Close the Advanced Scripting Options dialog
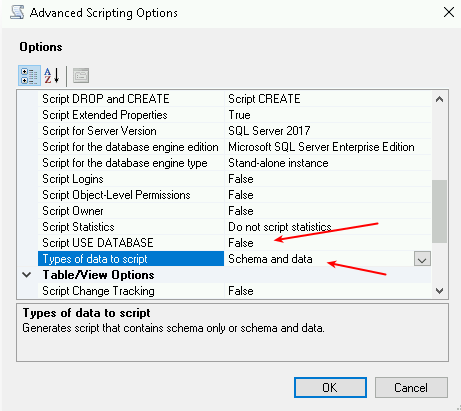This screenshot has height=411, width=461. pyautogui.click(x=449, y=12)
